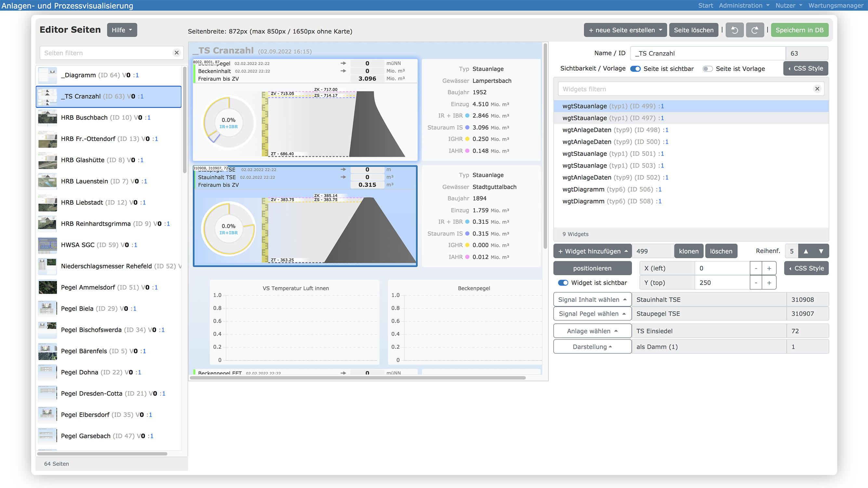The width and height of the screenshot is (868, 488).
Task: Decrease Y (top) with minus button
Action: 756,283
